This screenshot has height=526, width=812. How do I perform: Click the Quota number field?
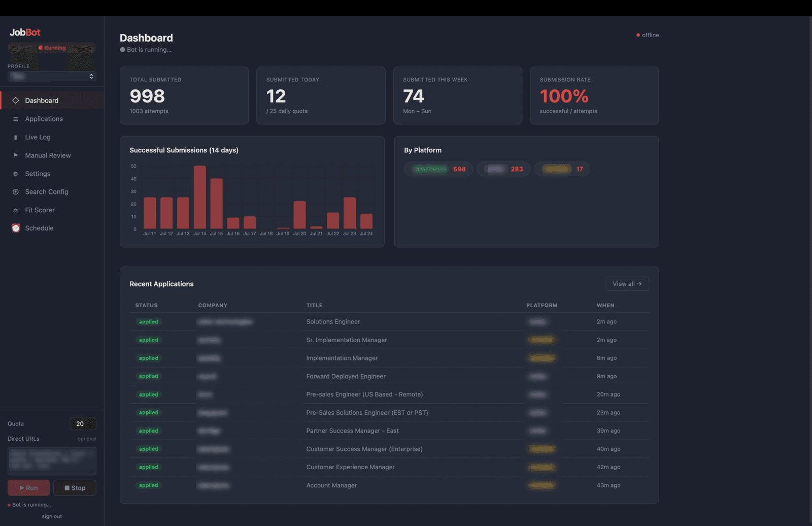pyautogui.click(x=83, y=423)
